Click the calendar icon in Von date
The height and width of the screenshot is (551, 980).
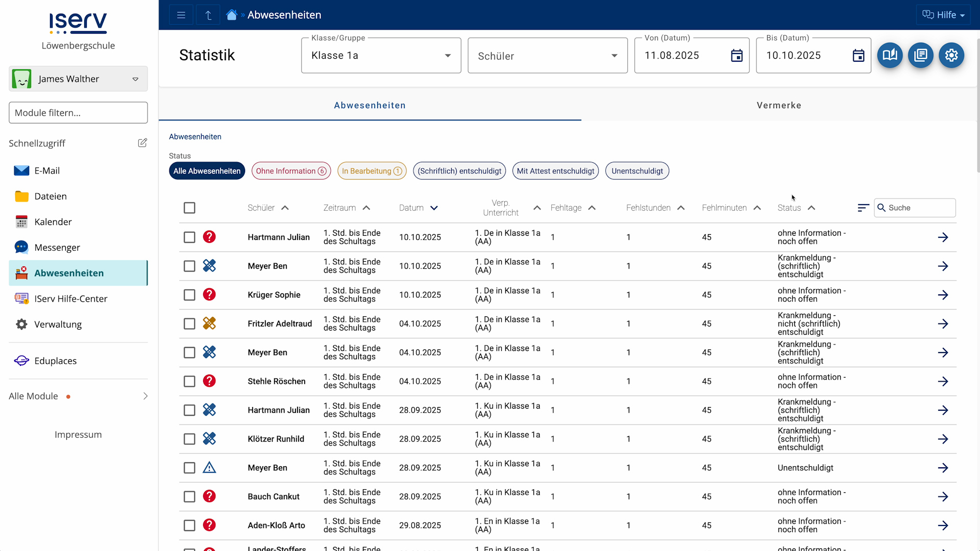736,56
